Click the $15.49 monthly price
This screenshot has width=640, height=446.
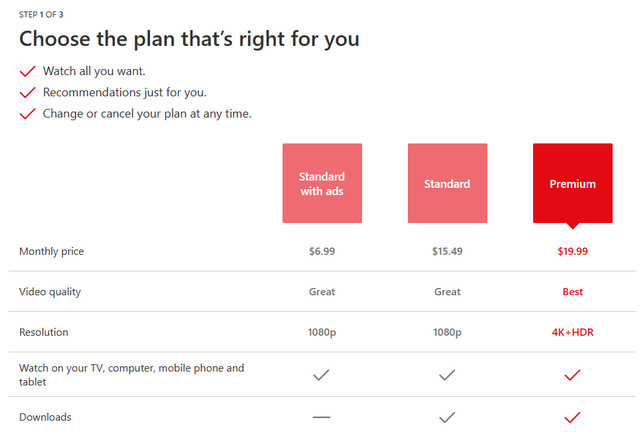coord(447,251)
